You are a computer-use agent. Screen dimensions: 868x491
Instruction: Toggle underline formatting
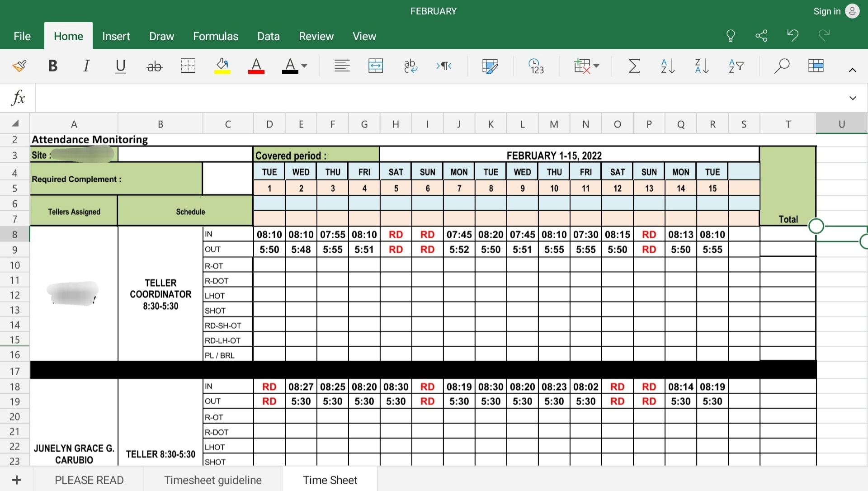click(120, 66)
